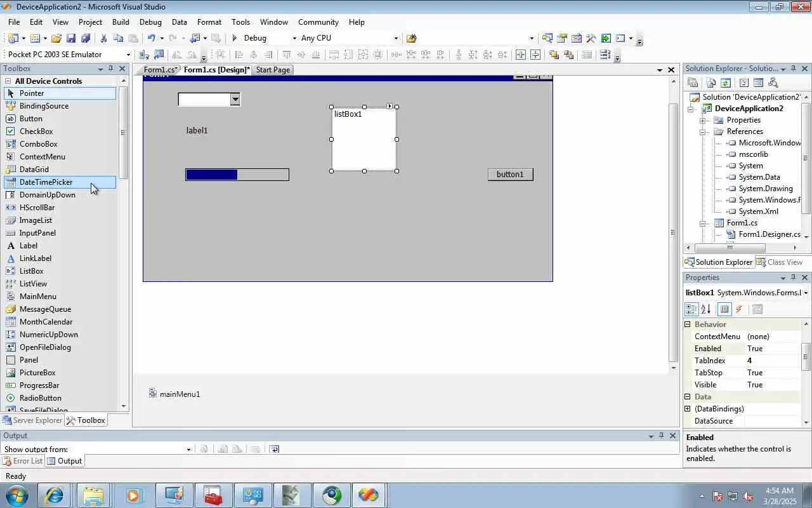Show Events lightning bolt icon in Properties

739,309
